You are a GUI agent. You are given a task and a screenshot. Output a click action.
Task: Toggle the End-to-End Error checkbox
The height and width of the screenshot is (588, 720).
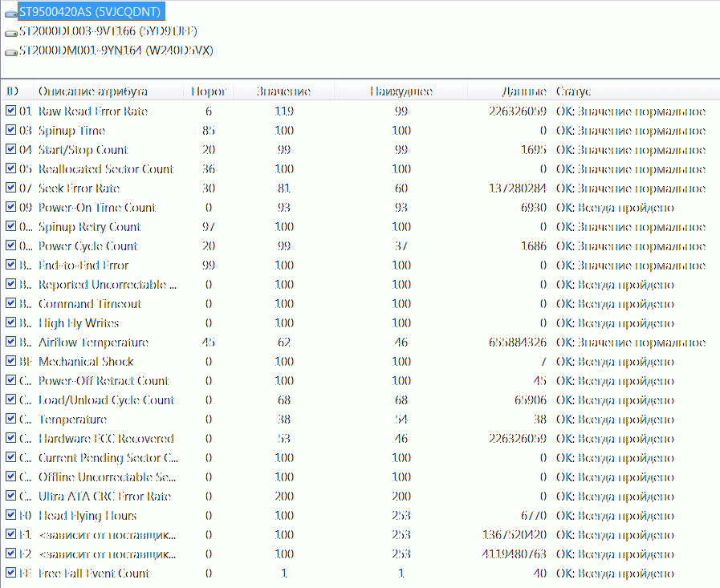pos(11,265)
